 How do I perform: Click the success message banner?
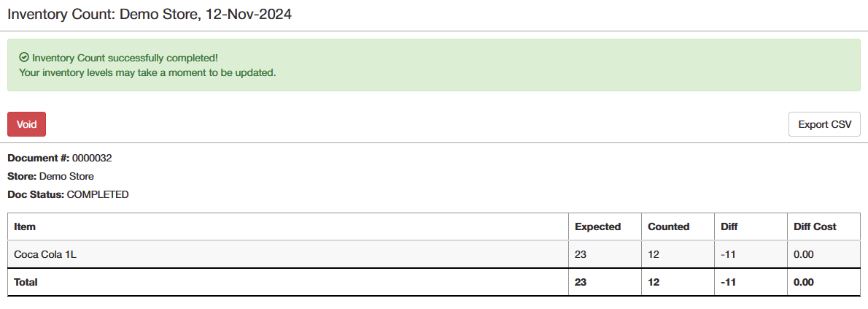(434, 65)
